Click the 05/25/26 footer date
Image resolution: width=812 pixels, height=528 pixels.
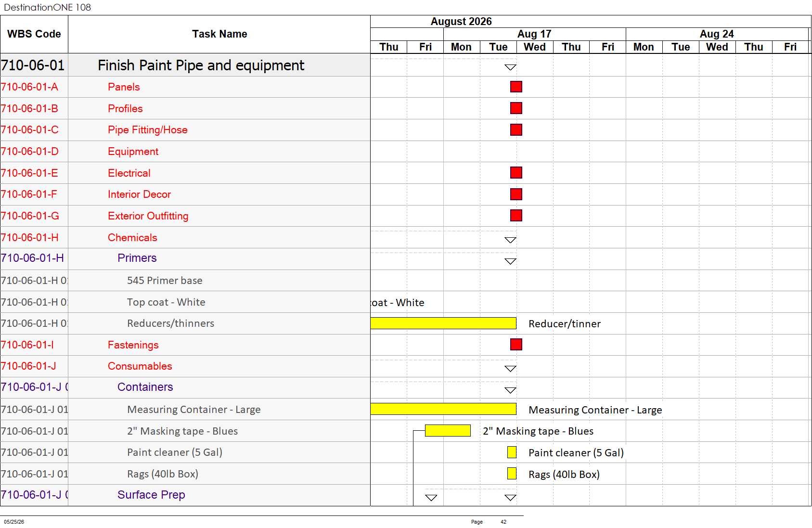[14, 522]
